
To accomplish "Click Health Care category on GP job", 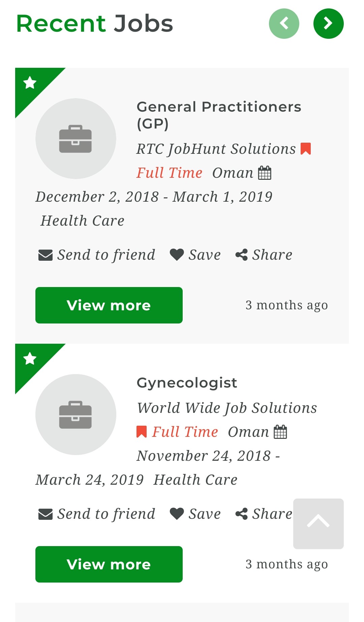I will point(83,221).
